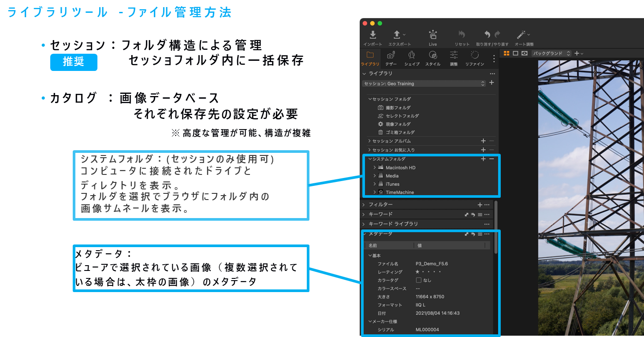The height and width of the screenshot is (337, 644).
Task: Click the キーワード panel reset arrow icon
Action: coord(473,215)
